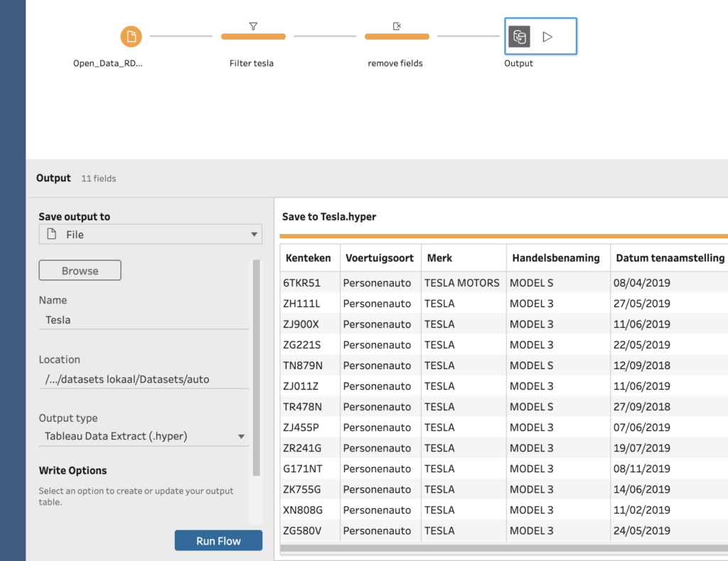This screenshot has height=561, width=728.
Task: Select the Merk column header
Action: [x=463, y=258]
